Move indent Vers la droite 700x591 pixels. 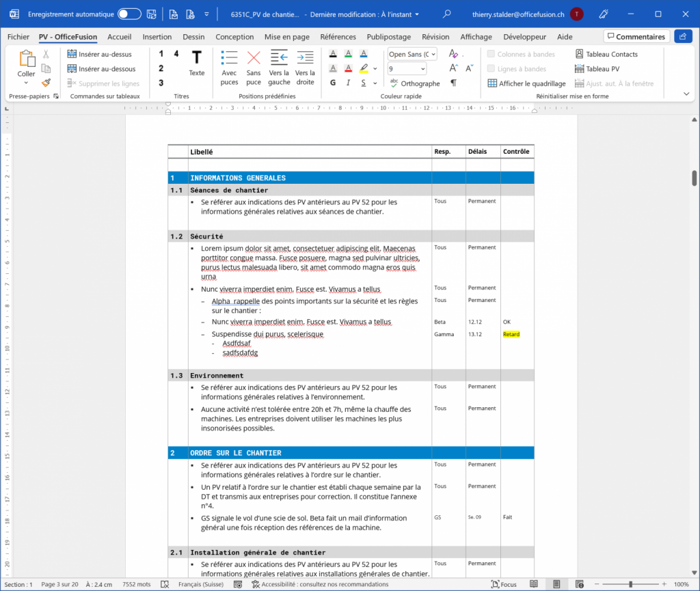pos(305,68)
